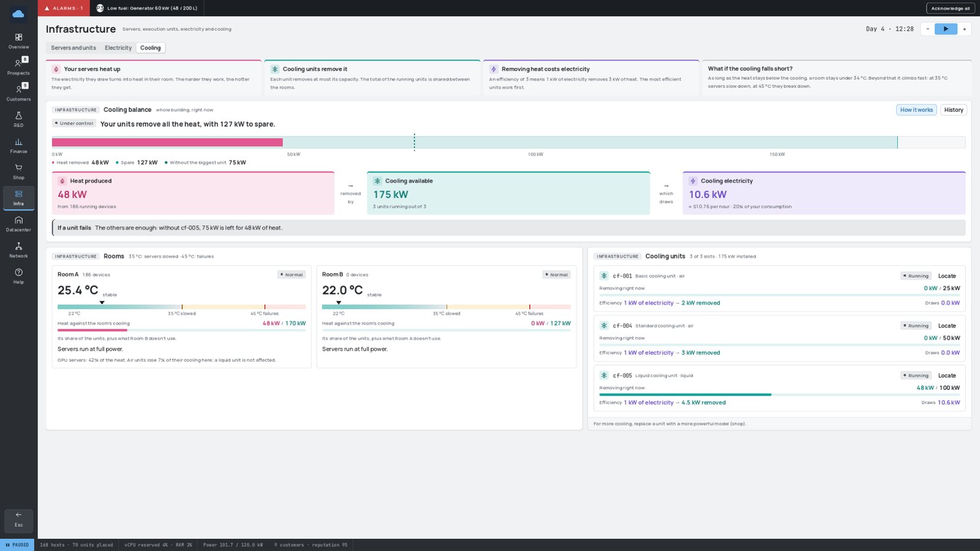Click the cloud logo at top left
The width and height of the screenshot is (980, 551).
coord(18,13)
